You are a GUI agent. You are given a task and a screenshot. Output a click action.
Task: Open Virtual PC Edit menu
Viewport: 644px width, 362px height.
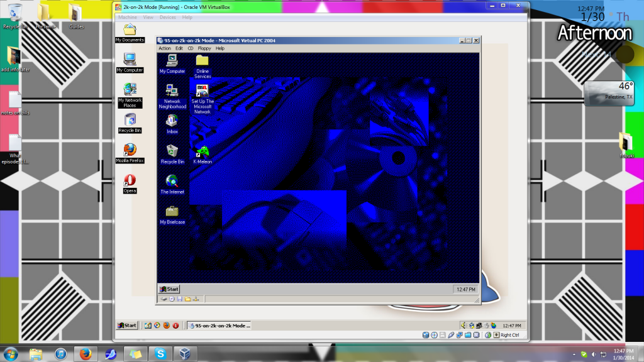(x=179, y=48)
